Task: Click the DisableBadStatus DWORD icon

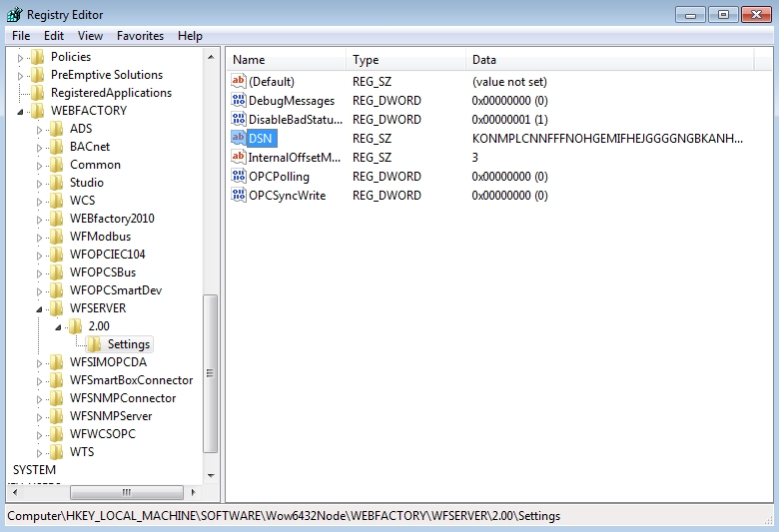Action: (x=239, y=120)
